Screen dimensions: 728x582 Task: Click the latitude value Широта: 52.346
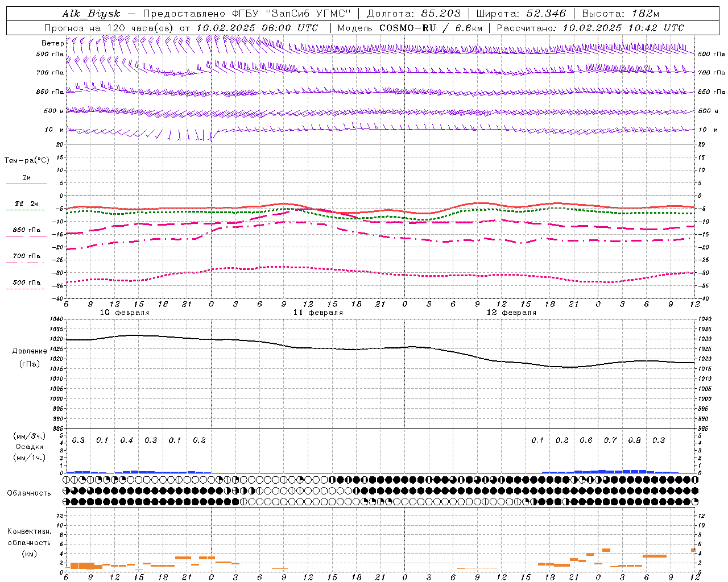pyautogui.click(x=521, y=14)
